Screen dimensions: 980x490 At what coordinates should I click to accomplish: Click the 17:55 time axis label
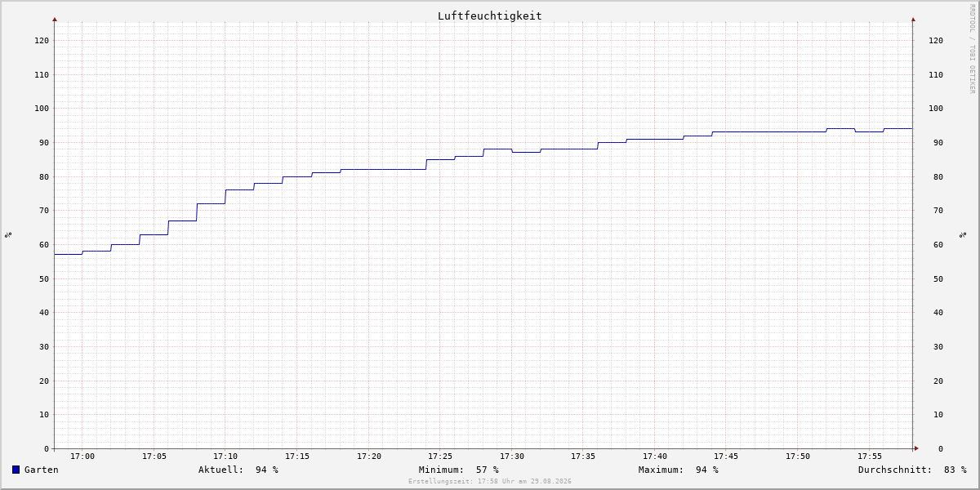(x=870, y=457)
